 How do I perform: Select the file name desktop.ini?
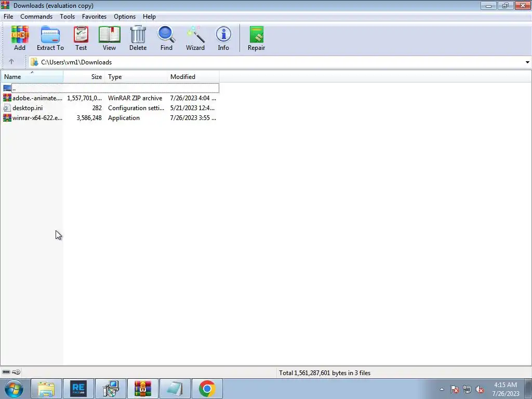pos(28,108)
